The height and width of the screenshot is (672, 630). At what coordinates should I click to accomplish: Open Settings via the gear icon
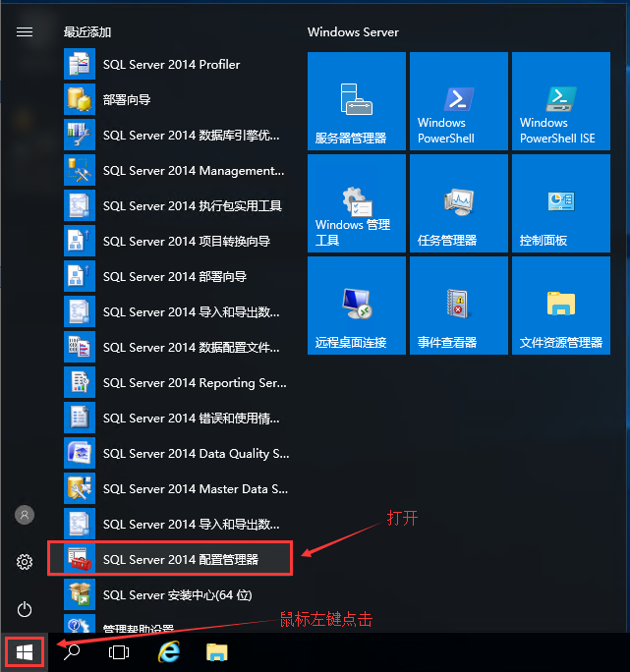click(25, 562)
